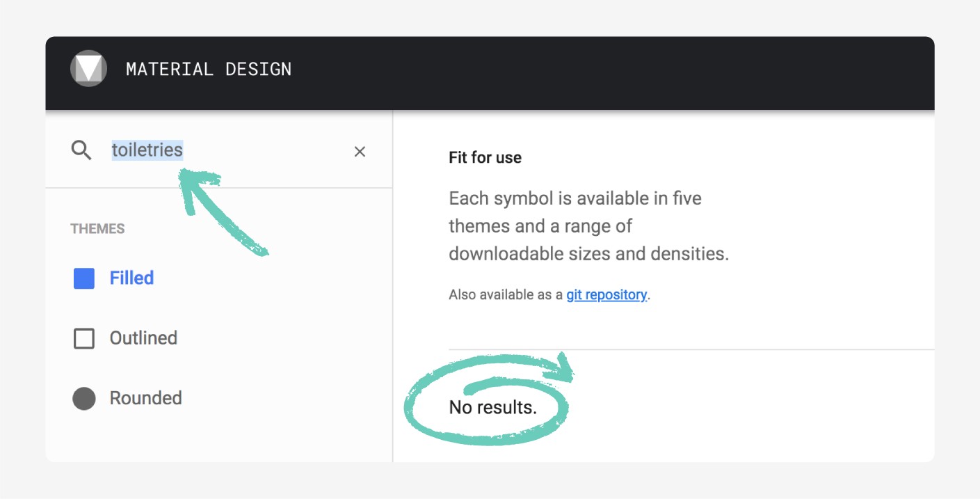Click the "Fit for use" heading
980x499 pixels.
coord(485,158)
